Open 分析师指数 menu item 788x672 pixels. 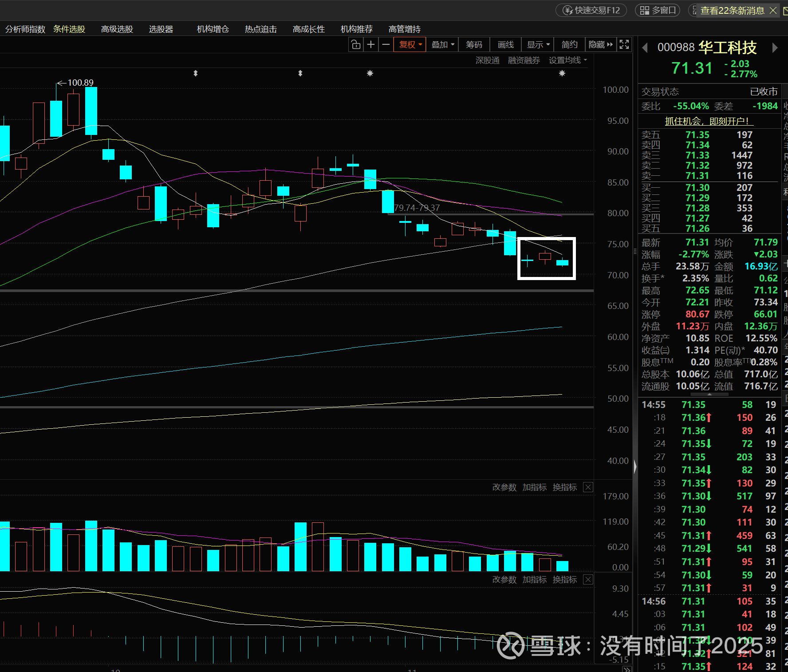click(25, 29)
